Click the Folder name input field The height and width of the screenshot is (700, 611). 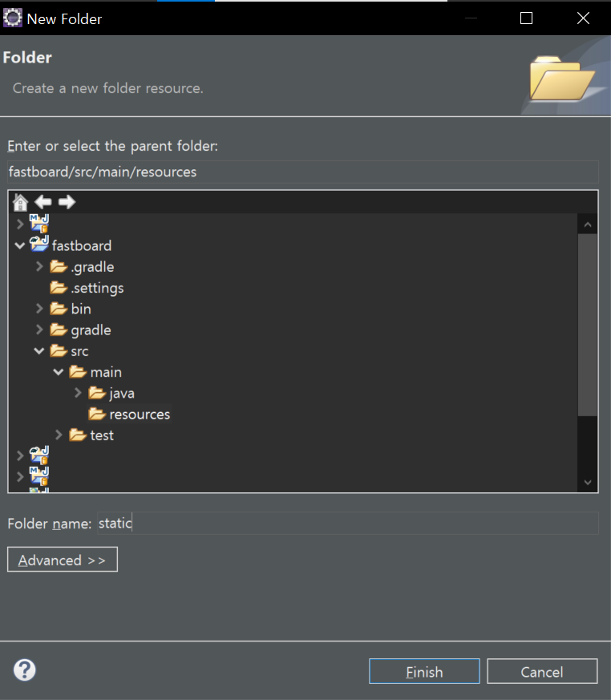click(348, 523)
